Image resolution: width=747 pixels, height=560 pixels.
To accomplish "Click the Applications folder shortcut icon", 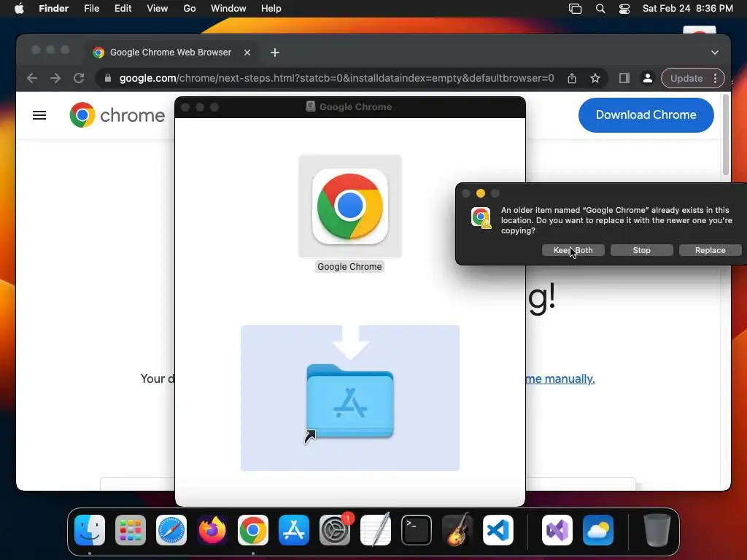I will pyautogui.click(x=350, y=402).
